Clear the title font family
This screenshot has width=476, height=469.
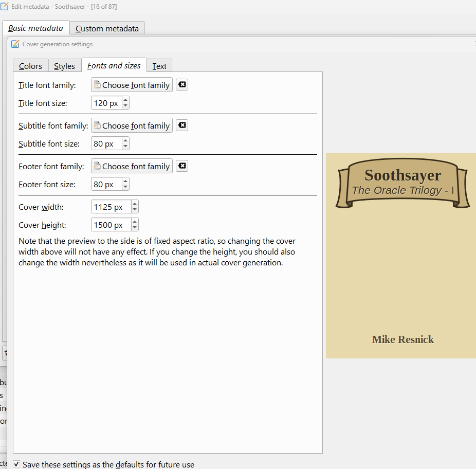pyautogui.click(x=182, y=84)
